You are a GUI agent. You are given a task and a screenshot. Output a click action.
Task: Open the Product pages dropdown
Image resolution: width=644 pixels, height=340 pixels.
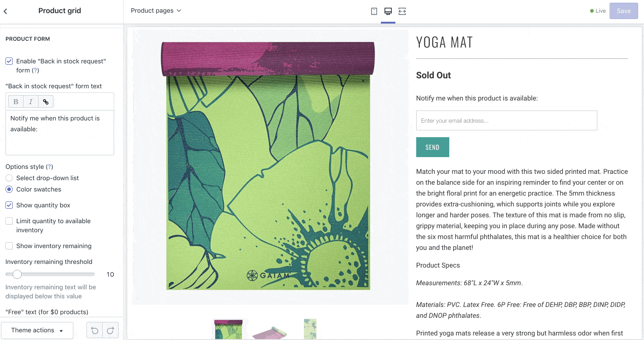pyautogui.click(x=156, y=11)
